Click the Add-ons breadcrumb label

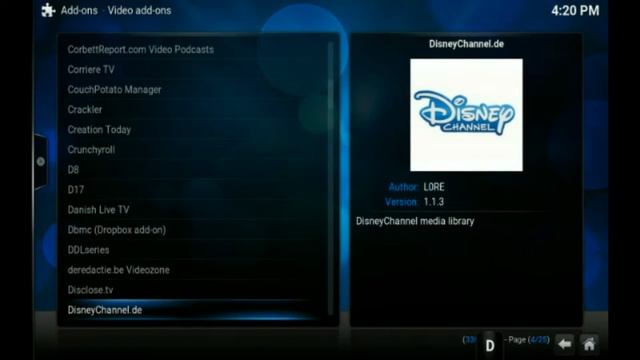click(79, 10)
